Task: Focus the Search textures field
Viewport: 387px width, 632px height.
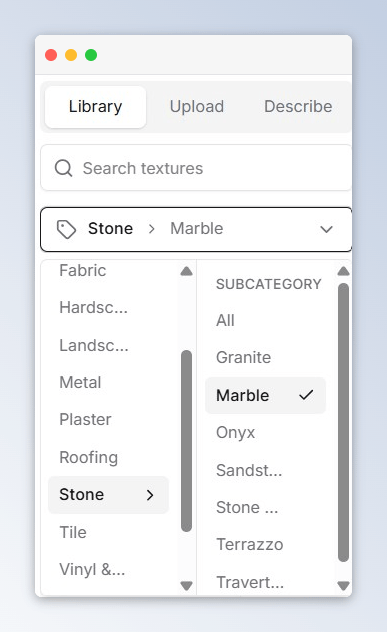Action: (196, 168)
